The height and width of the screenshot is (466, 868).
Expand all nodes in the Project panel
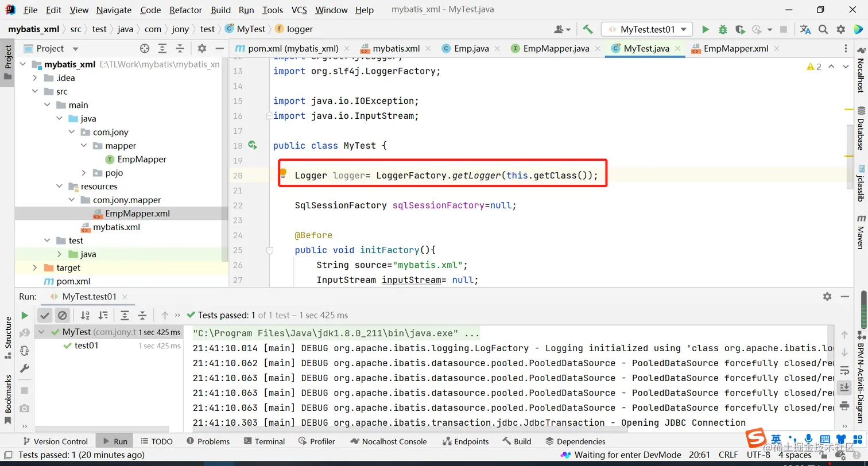162,49
